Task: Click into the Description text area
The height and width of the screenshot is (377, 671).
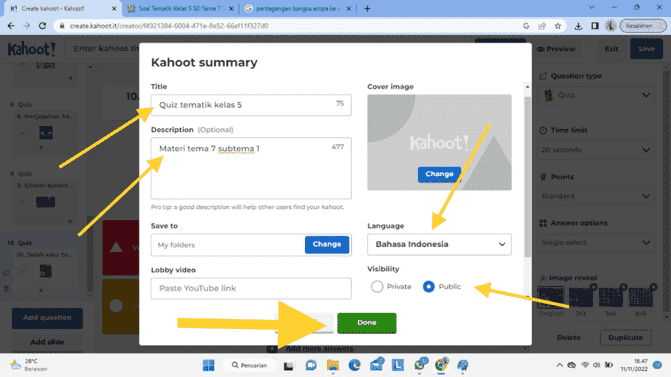Action: 251,168
